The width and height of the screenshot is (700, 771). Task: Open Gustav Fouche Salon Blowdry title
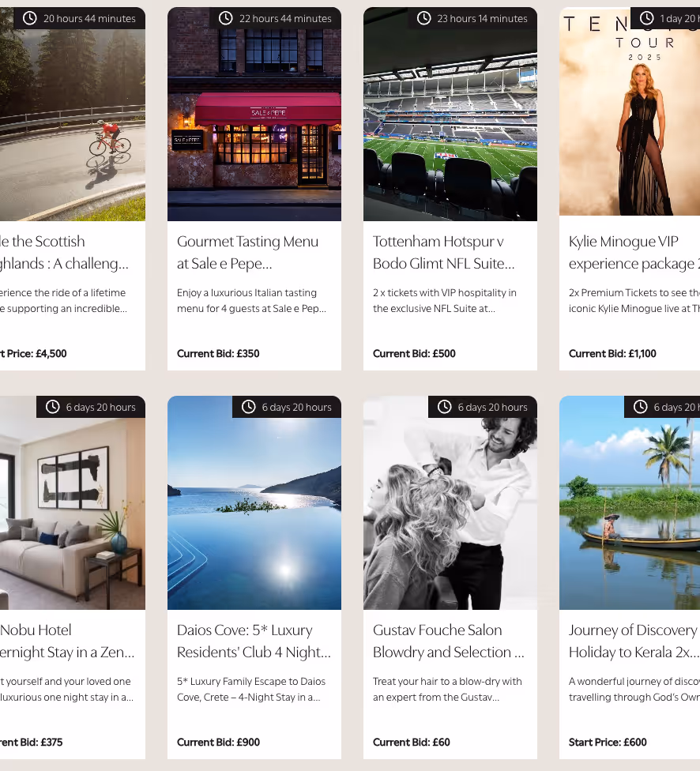click(449, 641)
